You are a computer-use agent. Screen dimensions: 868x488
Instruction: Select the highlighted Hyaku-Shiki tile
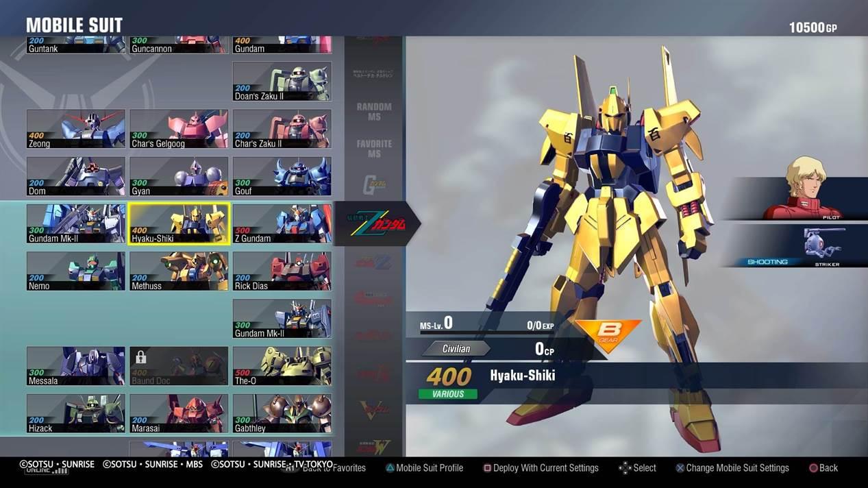click(x=179, y=223)
